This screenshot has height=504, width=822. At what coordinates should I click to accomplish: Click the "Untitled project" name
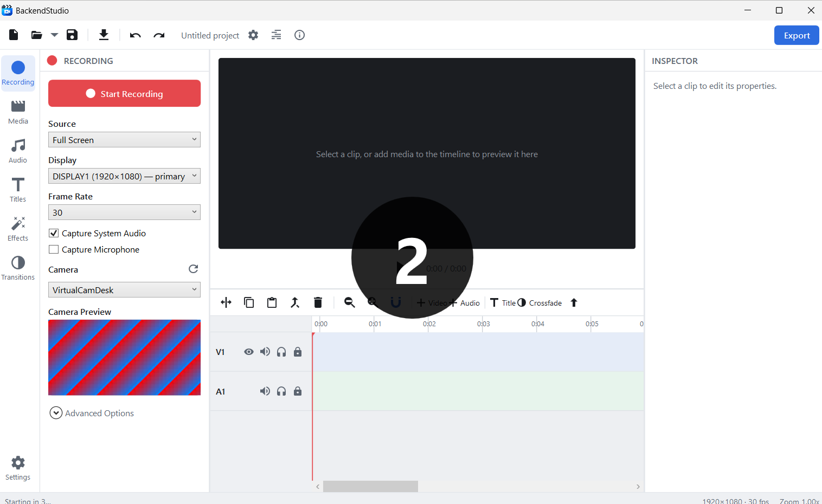tap(210, 35)
